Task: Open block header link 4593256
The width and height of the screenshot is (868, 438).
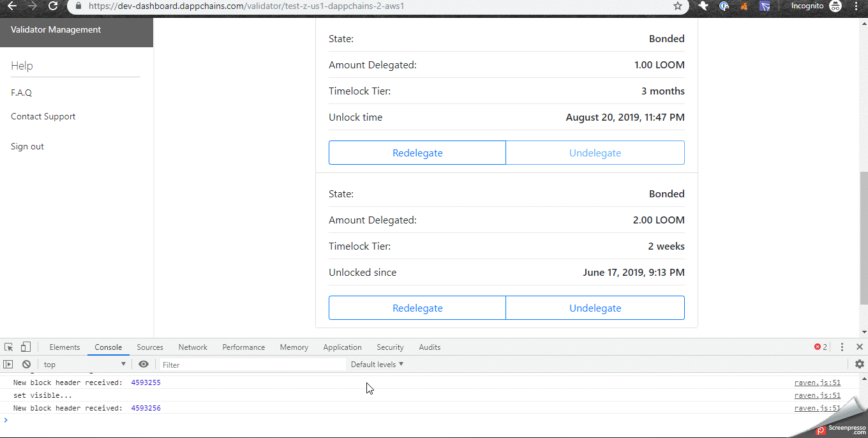Action: (x=146, y=407)
